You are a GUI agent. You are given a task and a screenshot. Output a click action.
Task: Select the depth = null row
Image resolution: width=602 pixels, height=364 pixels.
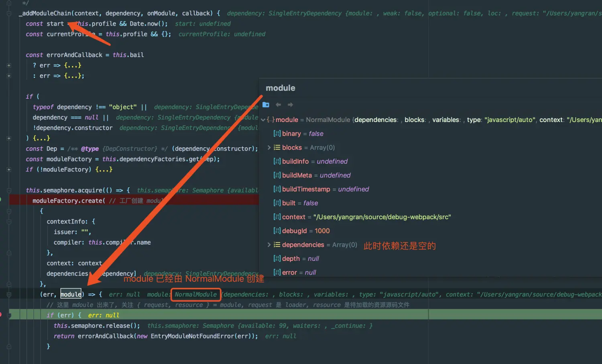tap(431, 258)
